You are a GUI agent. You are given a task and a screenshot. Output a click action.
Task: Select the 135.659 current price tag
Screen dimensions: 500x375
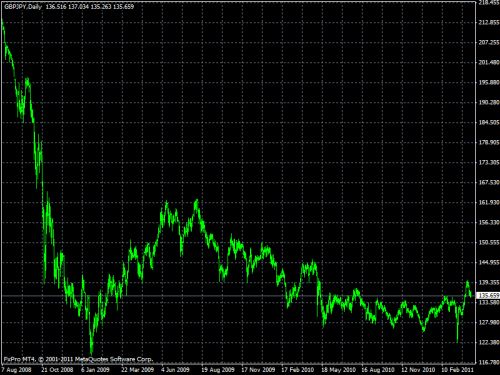[x=489, y=296]
